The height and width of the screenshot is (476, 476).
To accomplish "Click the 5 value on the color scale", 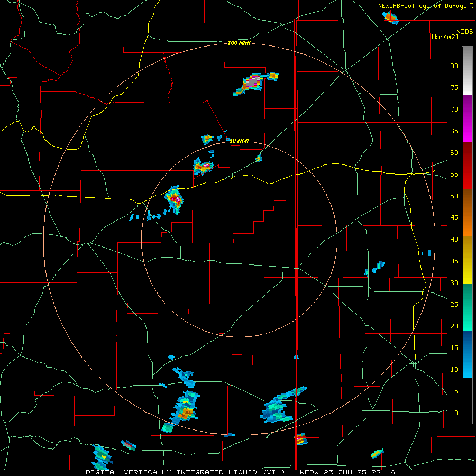I will click(456, 391).
